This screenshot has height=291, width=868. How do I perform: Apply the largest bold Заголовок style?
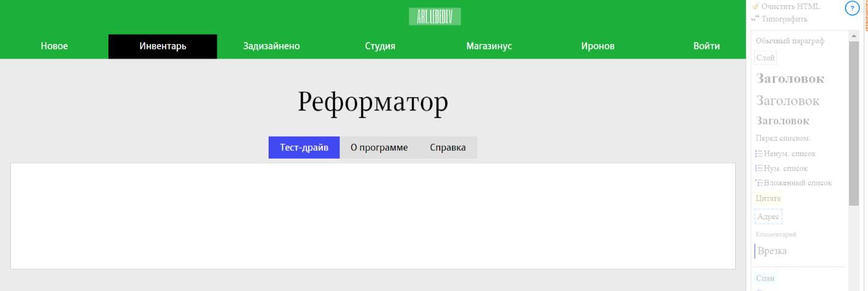pyautogui.click(x=790, y=79)
